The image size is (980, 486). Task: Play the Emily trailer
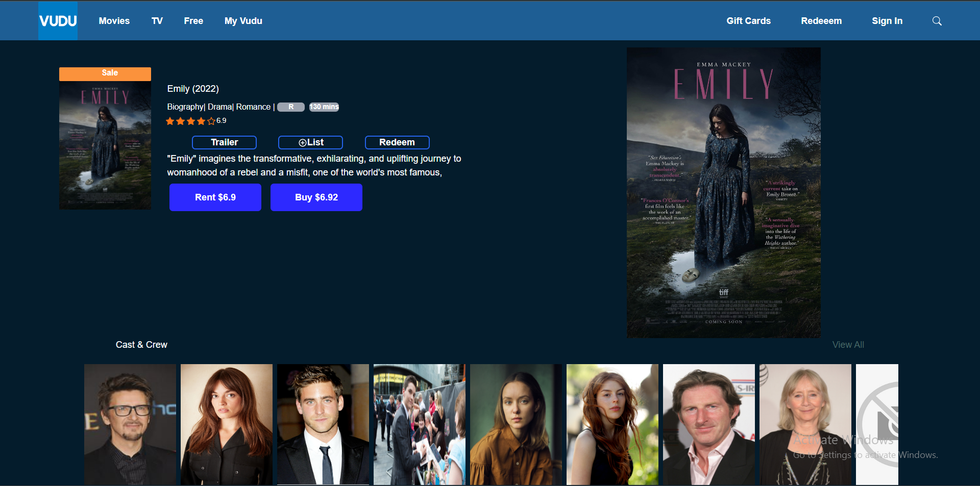224,142
